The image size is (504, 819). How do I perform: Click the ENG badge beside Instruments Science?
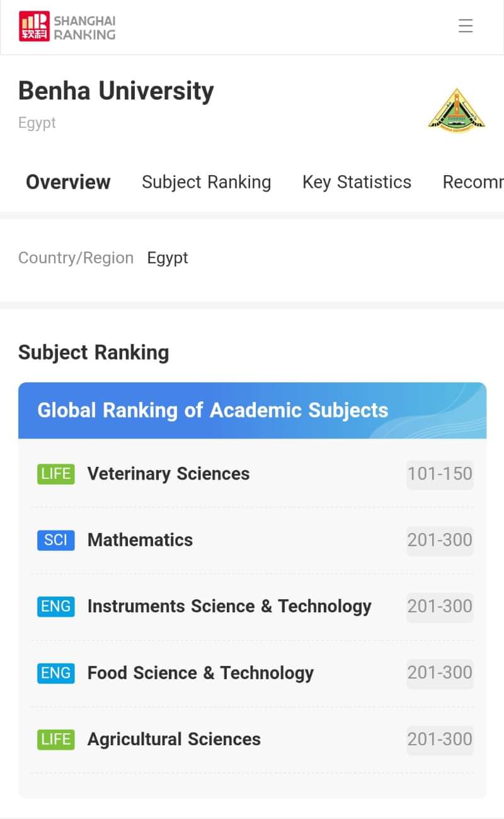pos(55,606)
